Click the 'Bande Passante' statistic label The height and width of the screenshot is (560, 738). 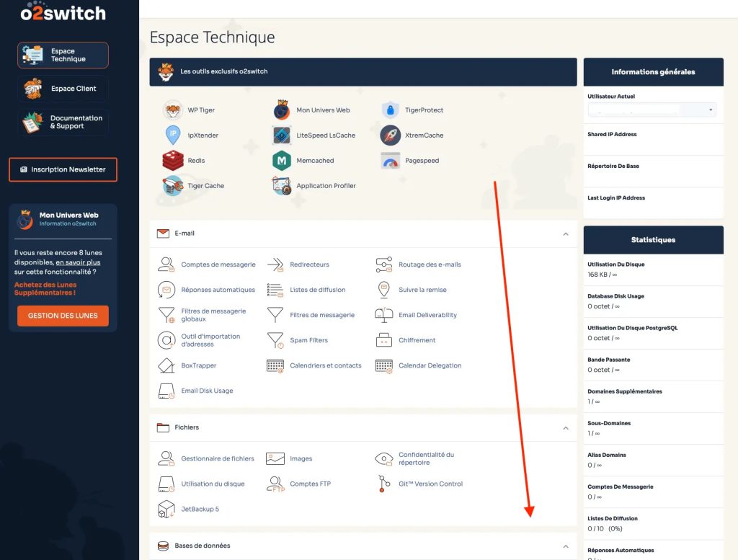click(608, 360)
